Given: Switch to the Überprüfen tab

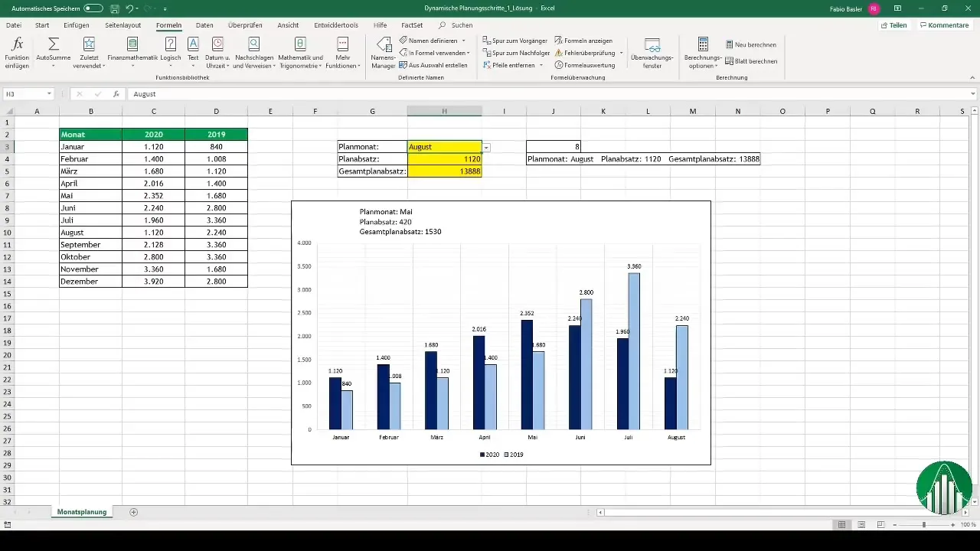Looking at the screenshot, I should click(x=245, y=25).
